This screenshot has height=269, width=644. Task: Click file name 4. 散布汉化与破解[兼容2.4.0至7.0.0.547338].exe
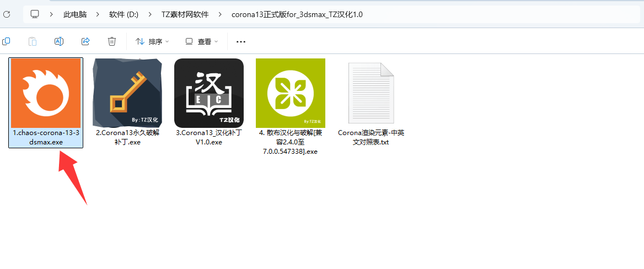[x=291, y=142]
